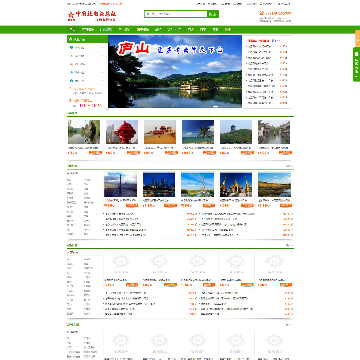
Task: Open the green floating contact tab at window edge
Action: coord(356,64)
